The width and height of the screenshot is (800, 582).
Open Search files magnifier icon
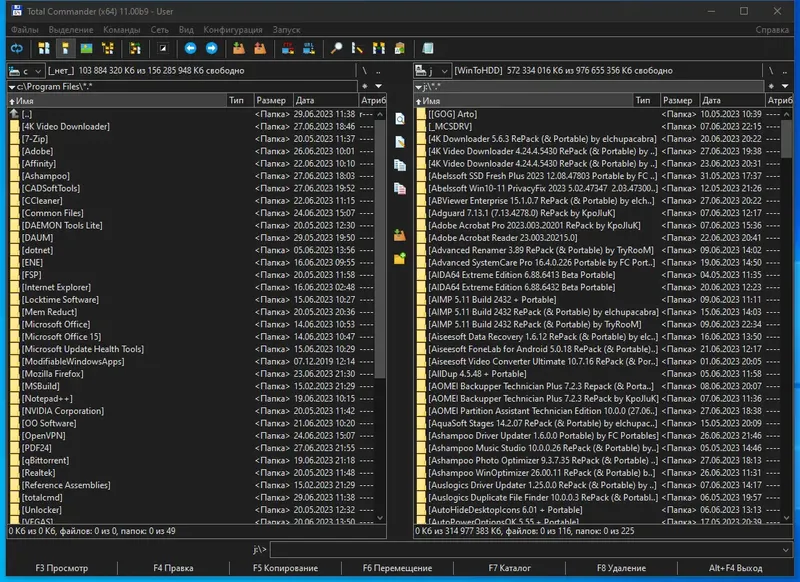point(337,48)
